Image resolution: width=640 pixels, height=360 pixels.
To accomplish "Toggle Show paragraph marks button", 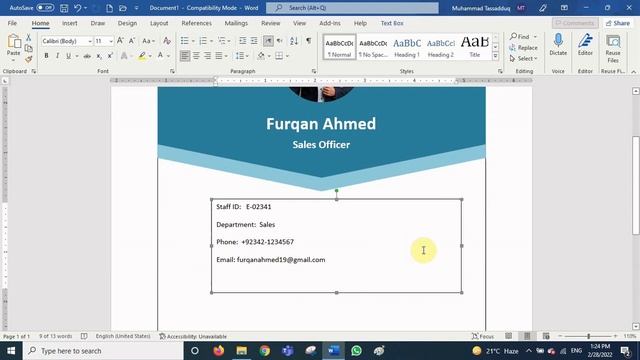I will tap(309, 41).
